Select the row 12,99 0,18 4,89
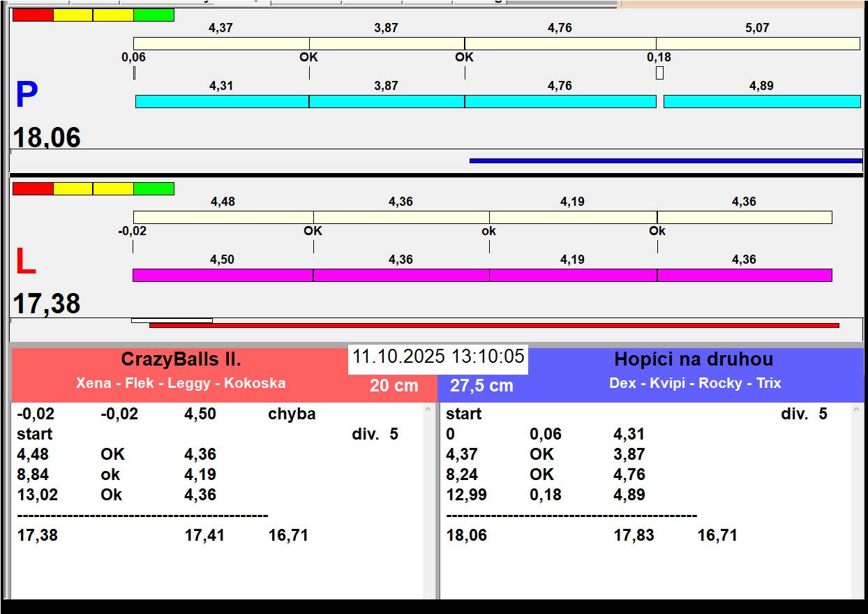Viewport: 868px width, 614px height. tap(645, 495)
